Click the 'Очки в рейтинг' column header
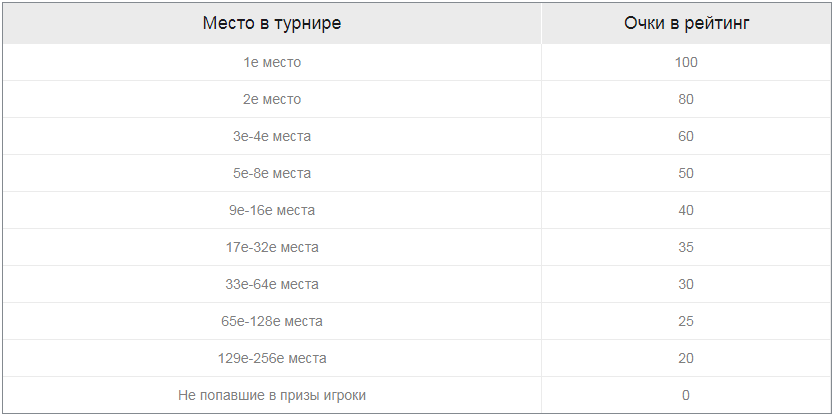This screenshot has height=417, width=833. coord(686,23)
